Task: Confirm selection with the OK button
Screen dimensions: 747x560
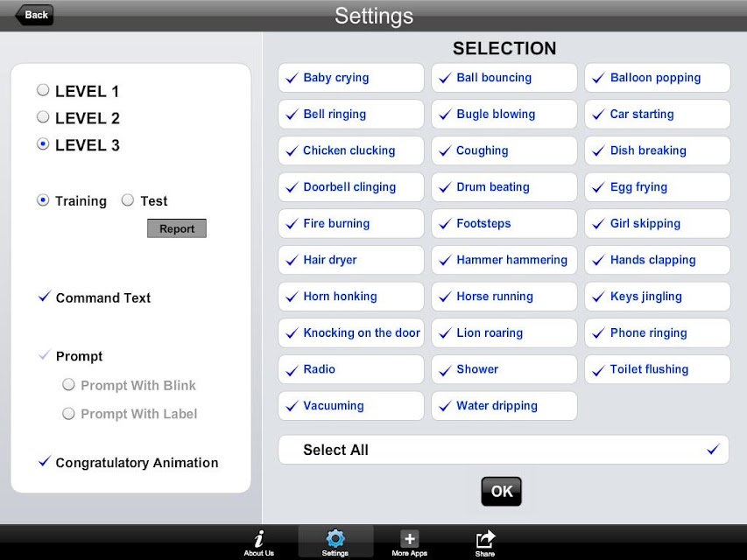Action: [x=501, y=491]
